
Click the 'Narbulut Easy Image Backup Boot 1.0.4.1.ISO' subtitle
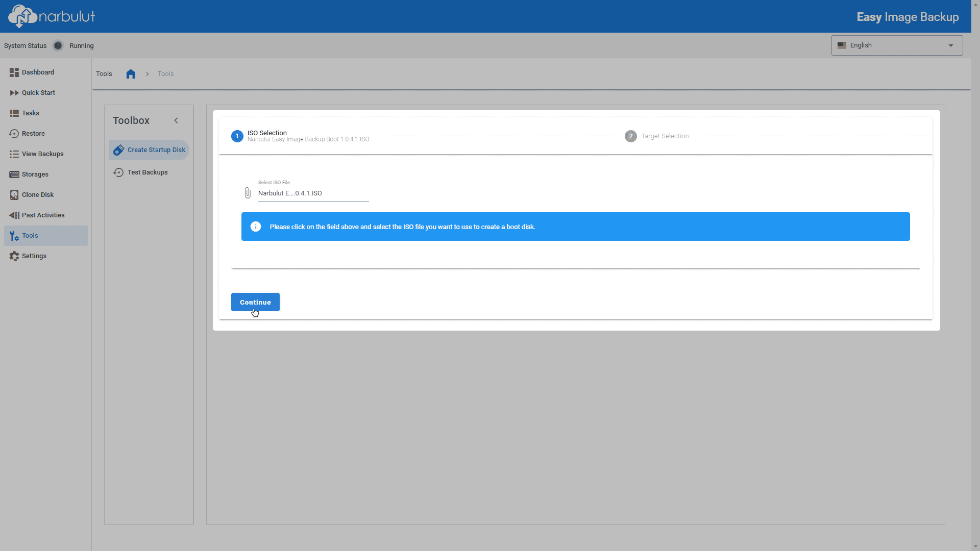point(308,139)
